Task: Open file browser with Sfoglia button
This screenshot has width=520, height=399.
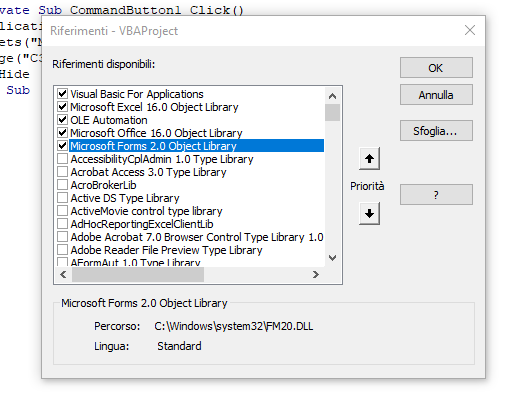Action: 436,131
